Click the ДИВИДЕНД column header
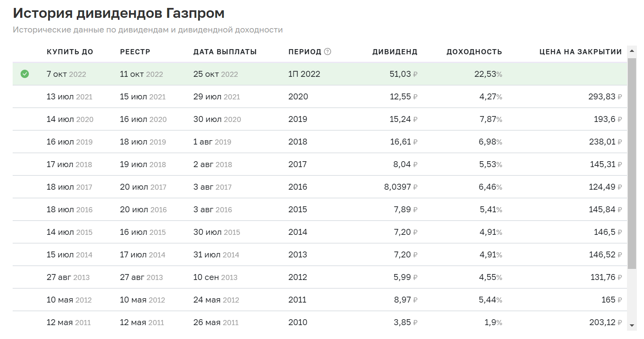This screenshot has height=339, width=644. (395, 52)
